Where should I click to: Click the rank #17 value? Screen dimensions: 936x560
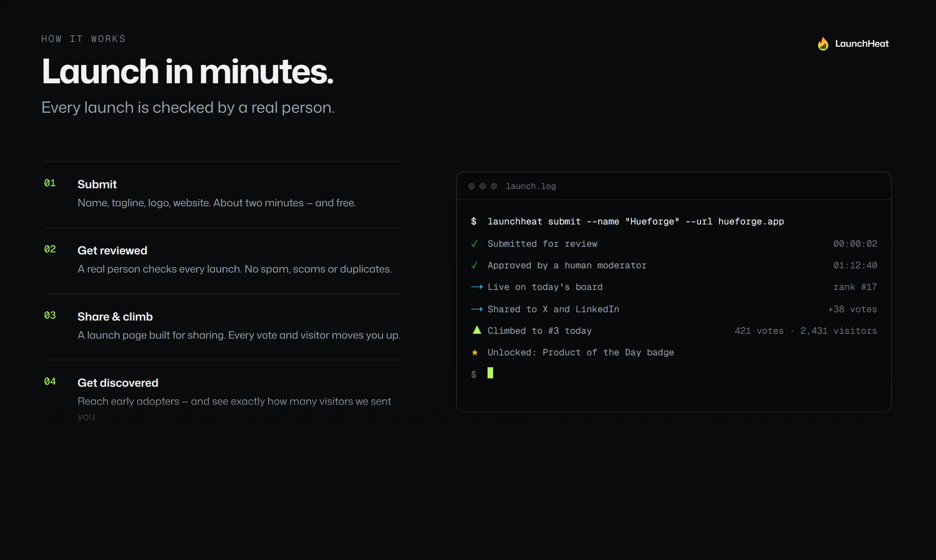(x=855, y=287)
